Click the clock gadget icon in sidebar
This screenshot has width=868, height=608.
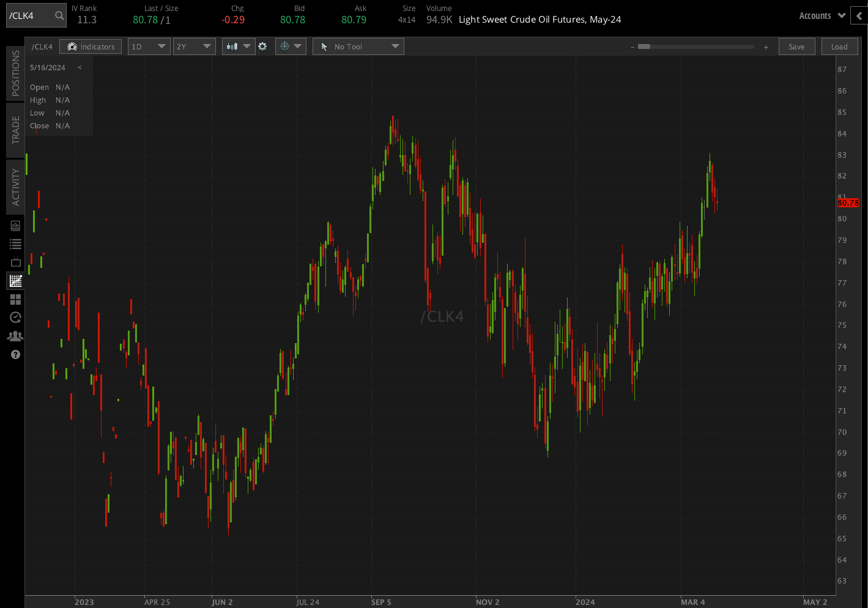15,317
